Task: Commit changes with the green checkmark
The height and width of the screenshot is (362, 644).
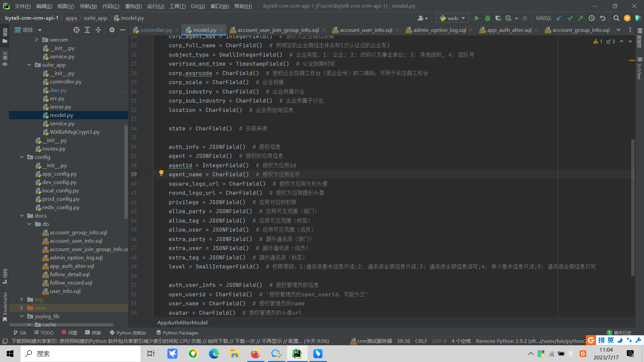Action: tap(570, 18)
